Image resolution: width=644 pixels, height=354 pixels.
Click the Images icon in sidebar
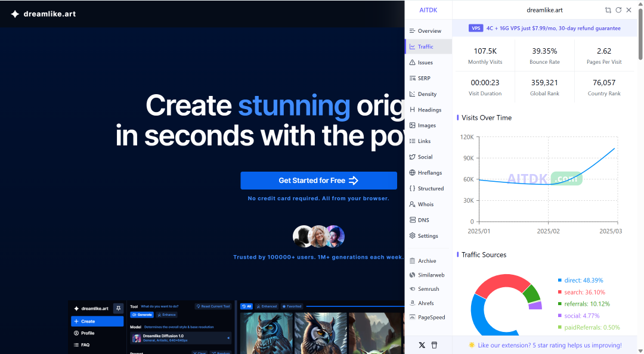(x=413, y=125)
